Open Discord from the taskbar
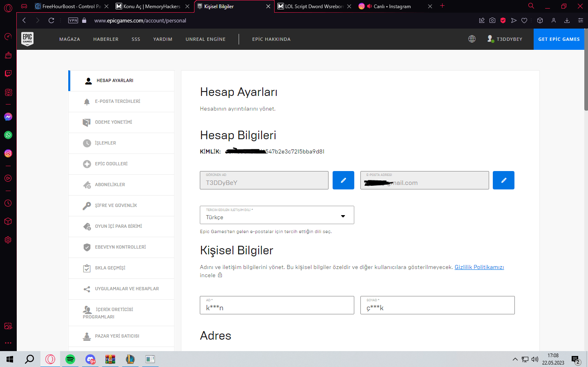The height and width of the screenshot is (367, 588). (90, 359)
